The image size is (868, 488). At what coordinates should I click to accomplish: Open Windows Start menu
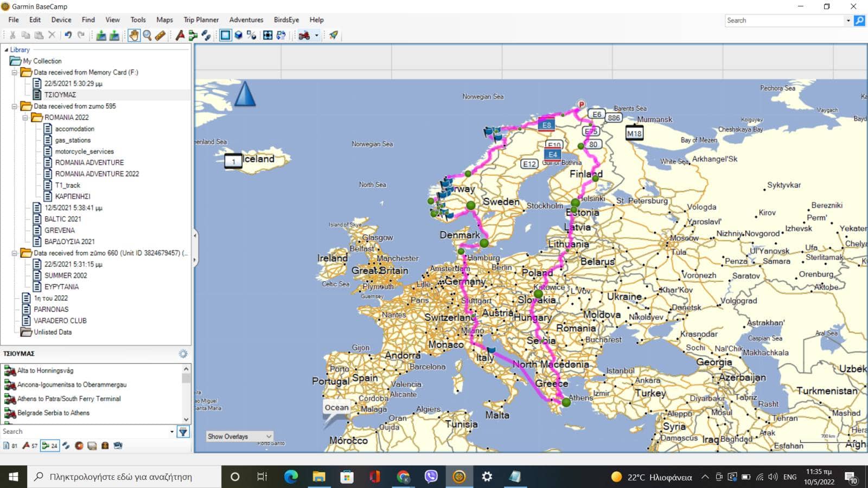(x=14, y=477)
